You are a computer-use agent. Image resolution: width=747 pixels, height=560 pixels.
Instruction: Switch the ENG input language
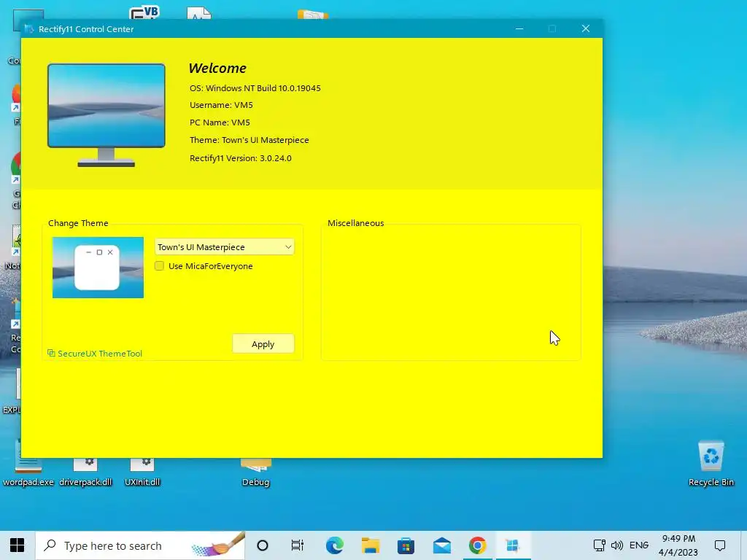pos(639,545)
